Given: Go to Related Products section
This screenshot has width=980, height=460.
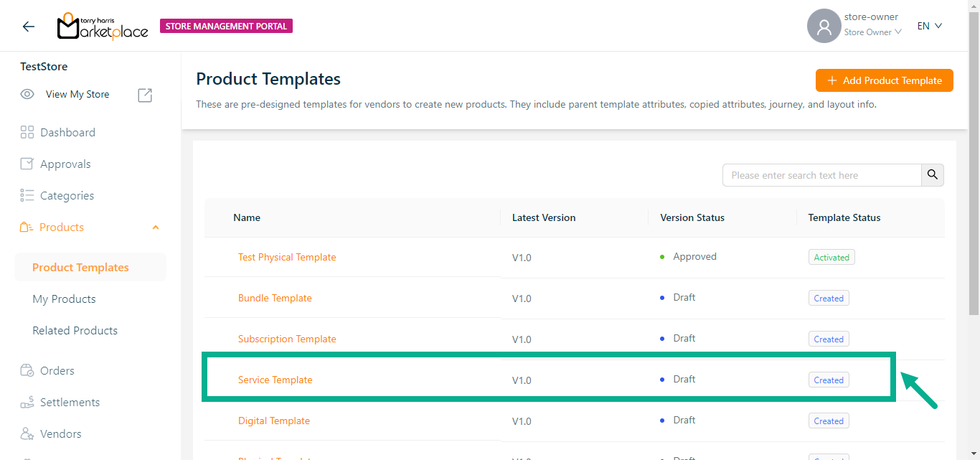Looking at the screenshot, I should pyautogui.click(x=75, y=330).
